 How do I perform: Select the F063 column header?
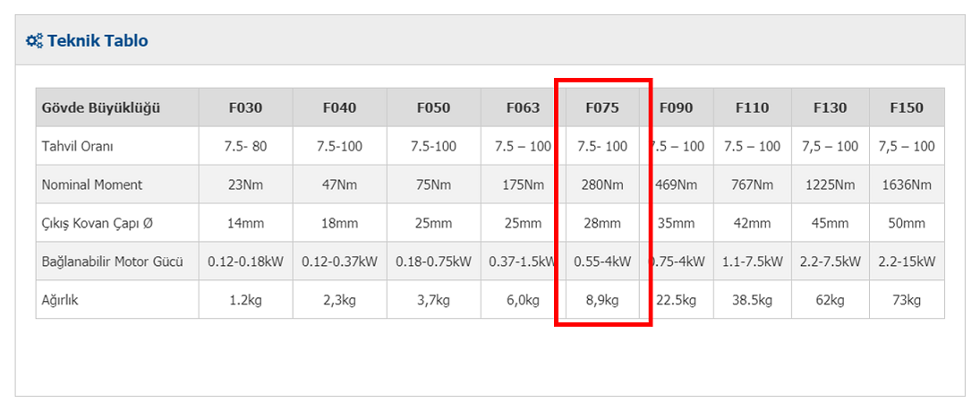524,107
